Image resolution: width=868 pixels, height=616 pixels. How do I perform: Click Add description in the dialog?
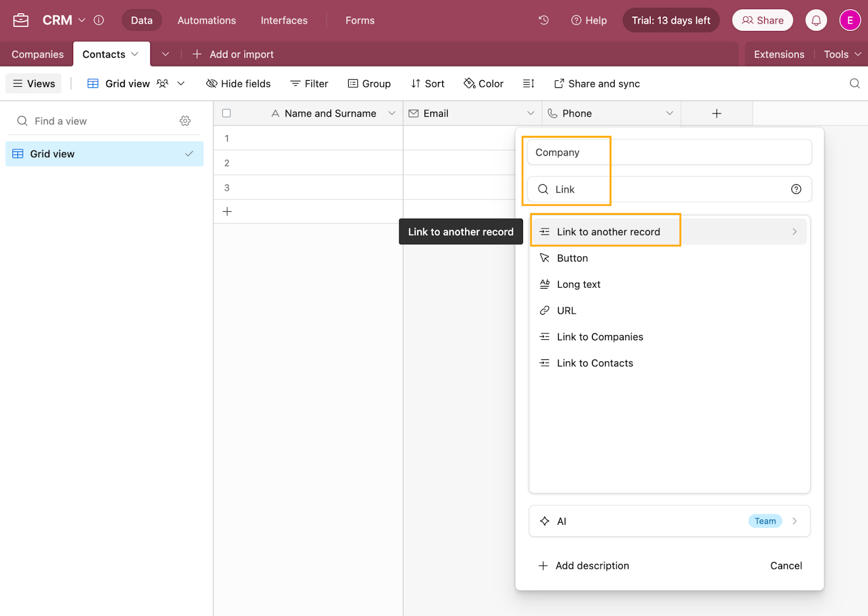584,566
